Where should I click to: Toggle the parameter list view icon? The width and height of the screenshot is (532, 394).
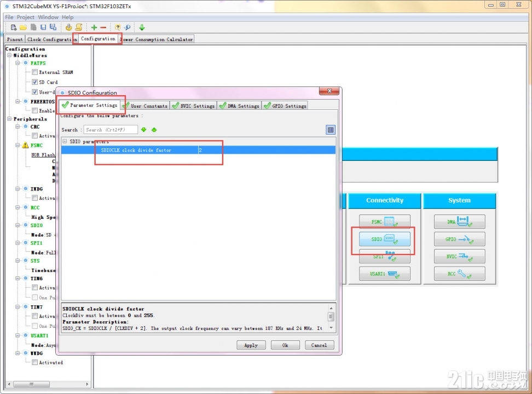coord(331,130)
